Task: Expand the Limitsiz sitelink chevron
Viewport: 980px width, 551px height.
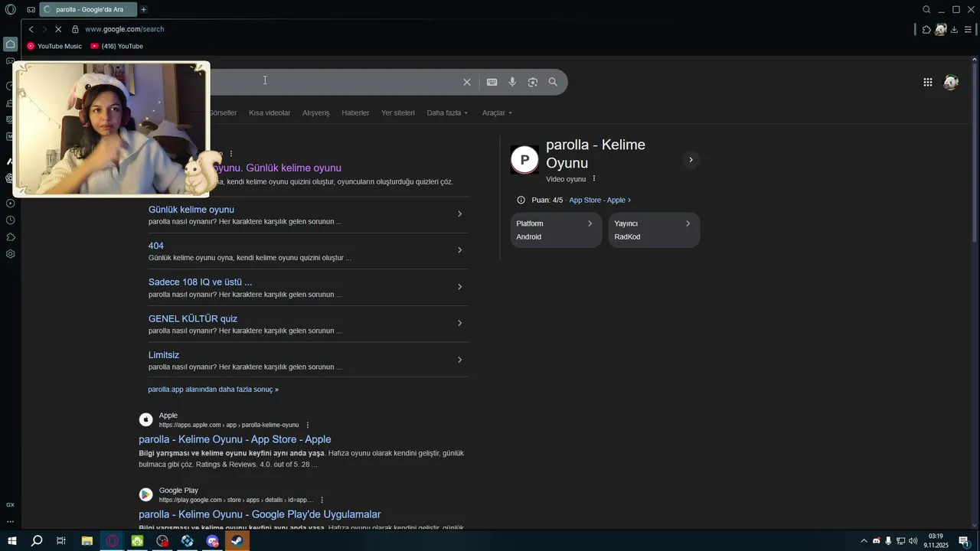Action: coord(459,360)
